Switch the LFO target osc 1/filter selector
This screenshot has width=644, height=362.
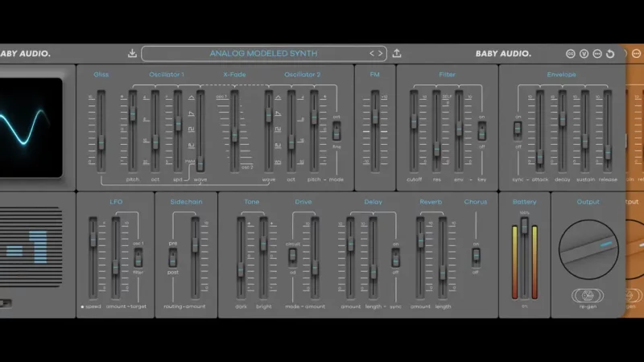pos(138,256)
